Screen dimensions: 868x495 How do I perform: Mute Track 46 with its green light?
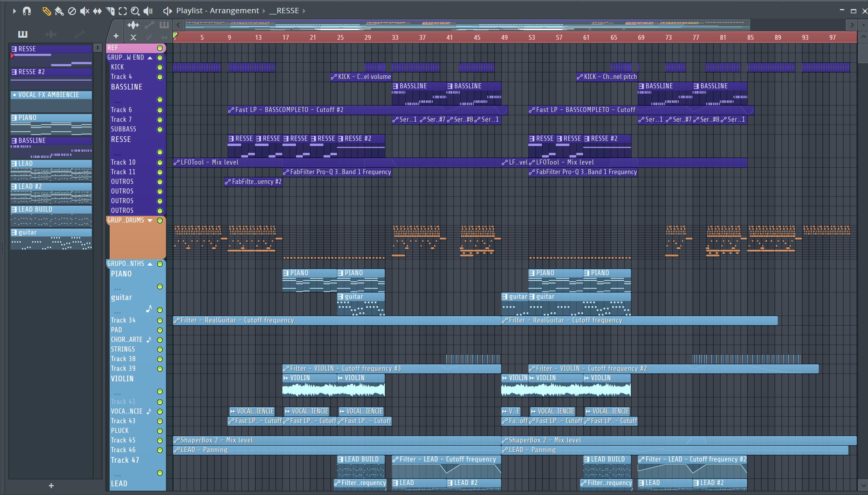[x=160, y=450]
